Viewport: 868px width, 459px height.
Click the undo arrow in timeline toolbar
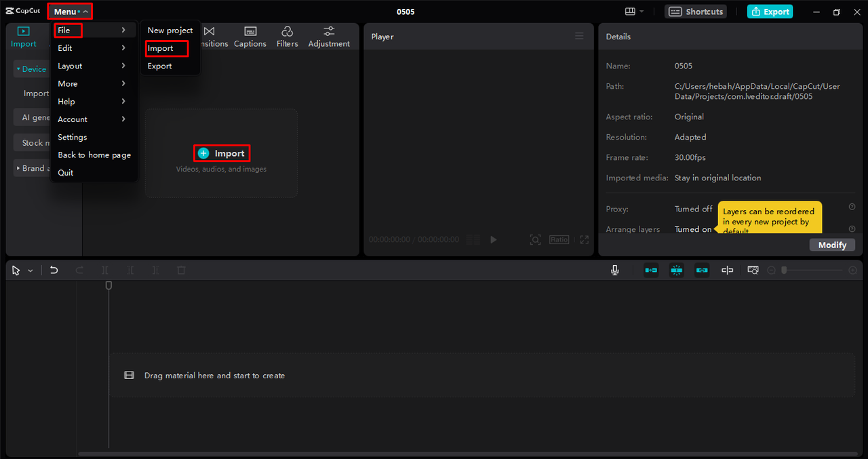[x=54, y=270]
